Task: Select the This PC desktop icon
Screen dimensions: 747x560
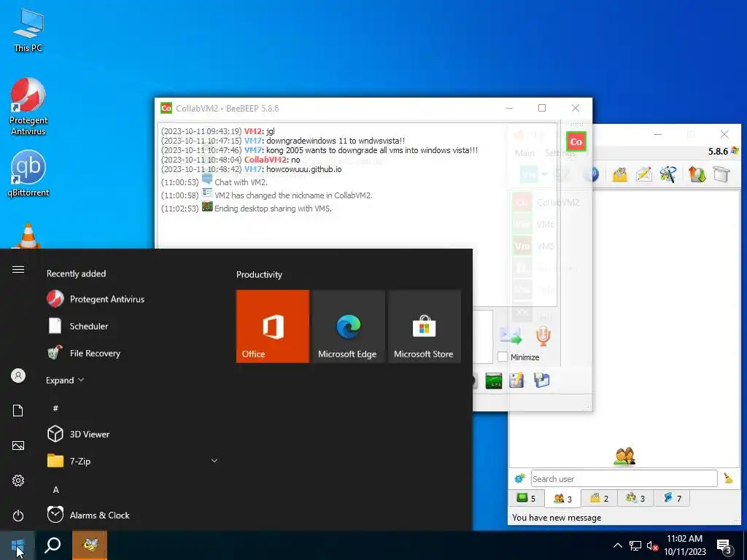Action: tap(28, 31)
